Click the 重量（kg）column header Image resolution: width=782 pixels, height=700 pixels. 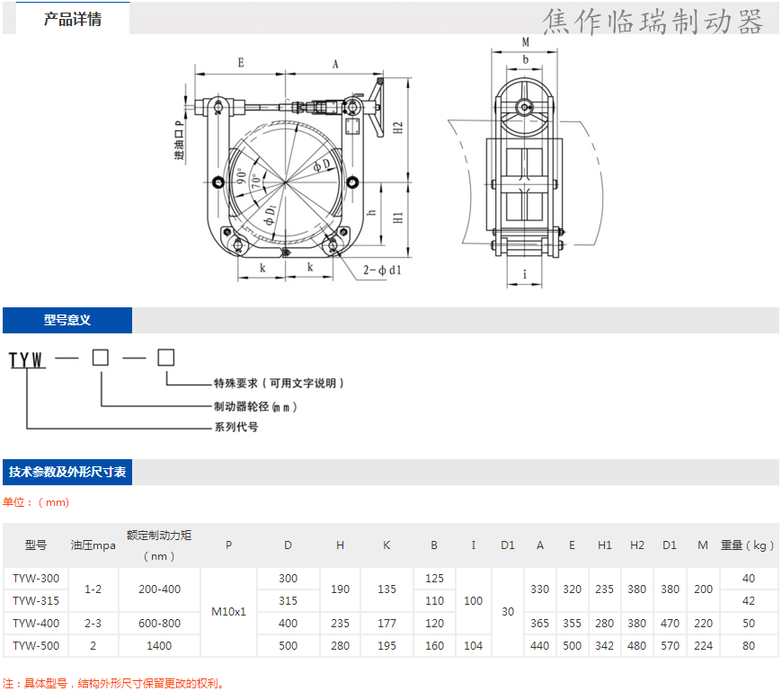(x=748, y=545)
